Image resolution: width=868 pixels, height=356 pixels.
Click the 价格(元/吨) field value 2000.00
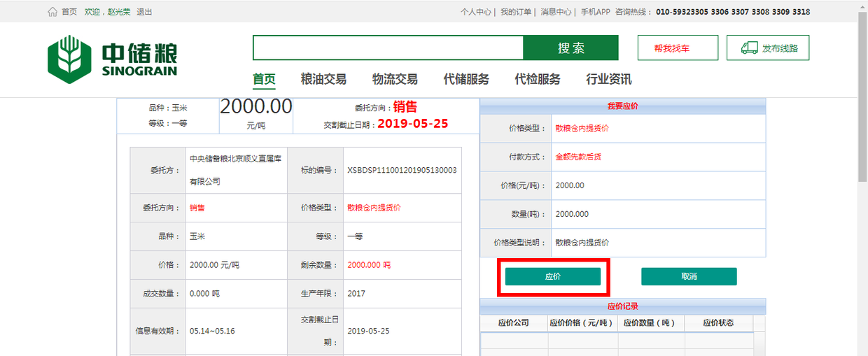pyautogui.click(x=570, y=185)
